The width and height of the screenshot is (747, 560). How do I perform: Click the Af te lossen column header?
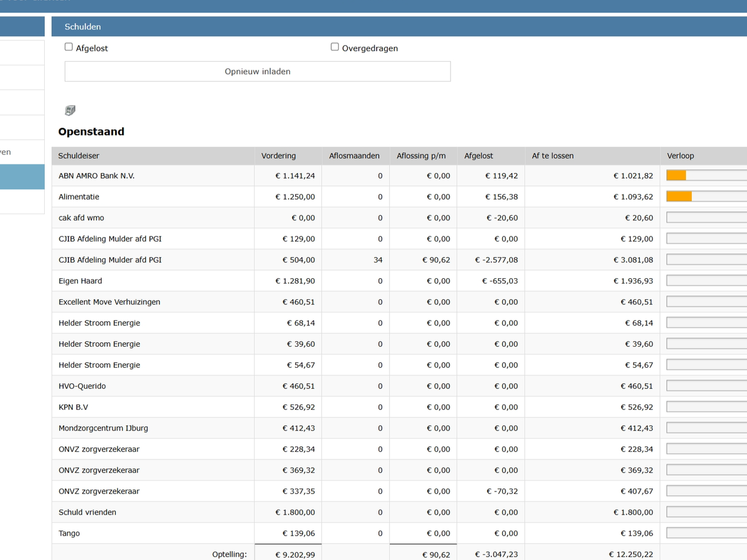[553, 156]
